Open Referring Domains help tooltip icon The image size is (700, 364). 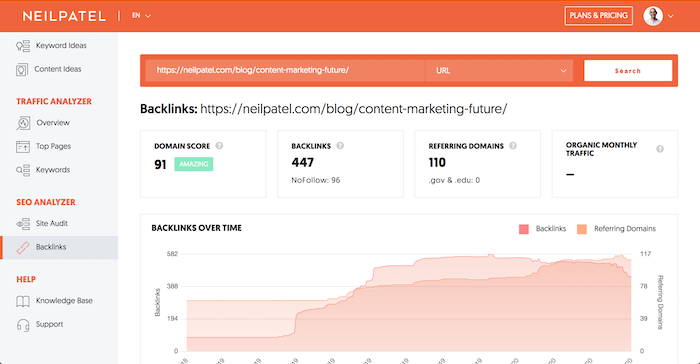pos(513,146)
